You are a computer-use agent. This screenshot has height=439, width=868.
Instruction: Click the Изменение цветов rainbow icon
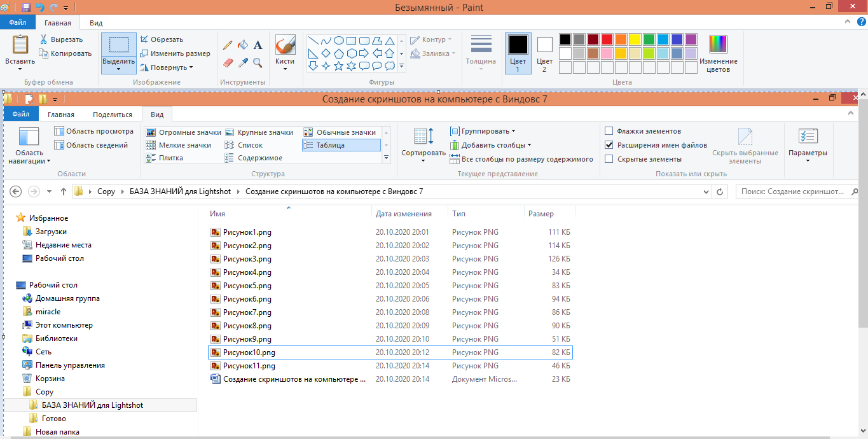coord(718,45)
